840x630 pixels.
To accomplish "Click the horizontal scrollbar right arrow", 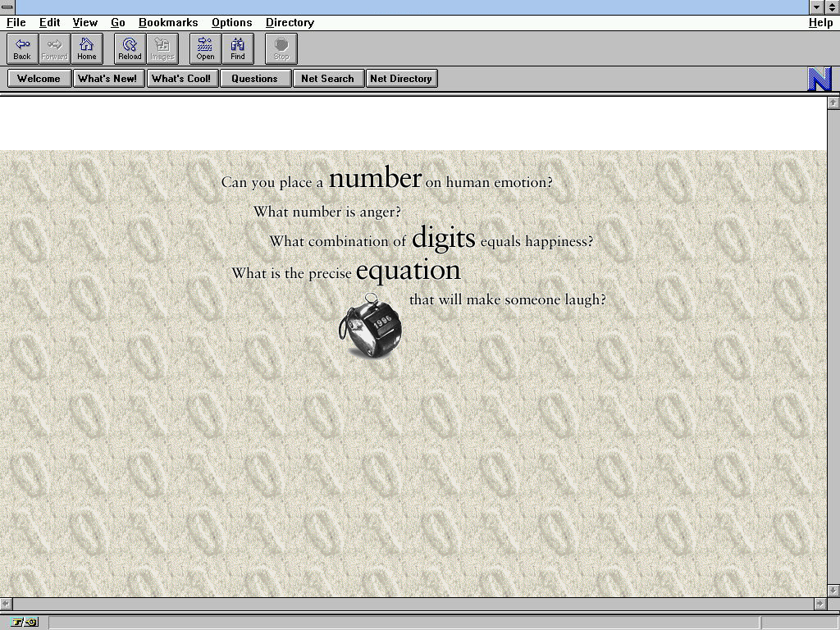I will [x=819, y=604].
